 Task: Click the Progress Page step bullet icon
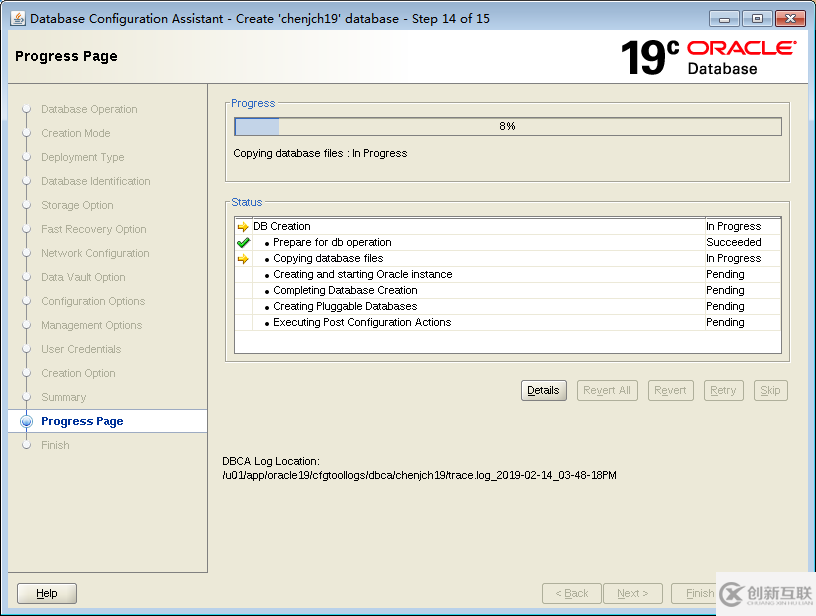(27, 421)
